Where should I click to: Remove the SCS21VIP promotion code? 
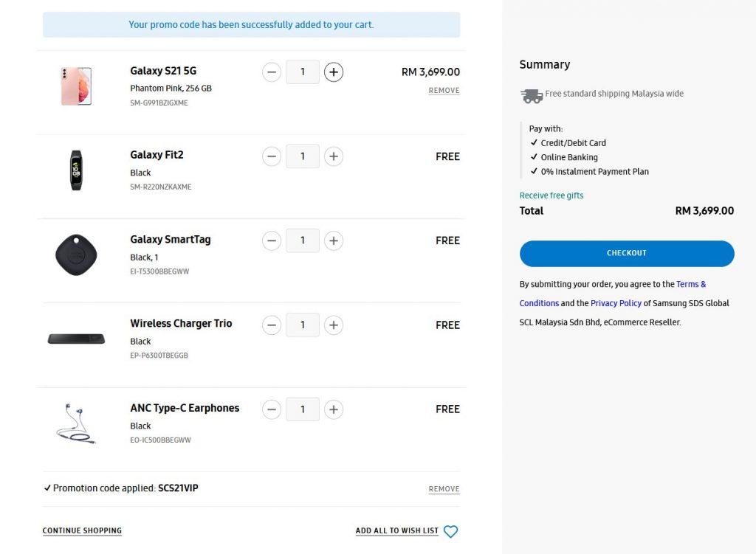444,489
